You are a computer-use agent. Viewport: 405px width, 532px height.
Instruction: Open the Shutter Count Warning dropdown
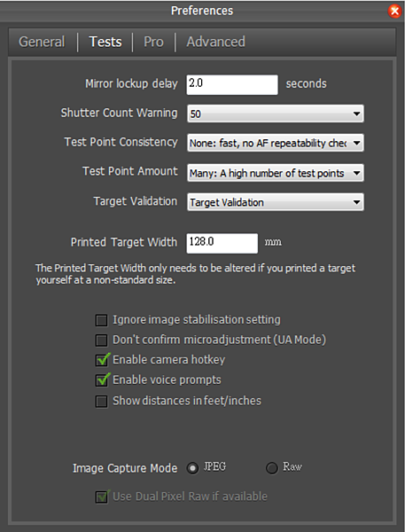point(276,113)
